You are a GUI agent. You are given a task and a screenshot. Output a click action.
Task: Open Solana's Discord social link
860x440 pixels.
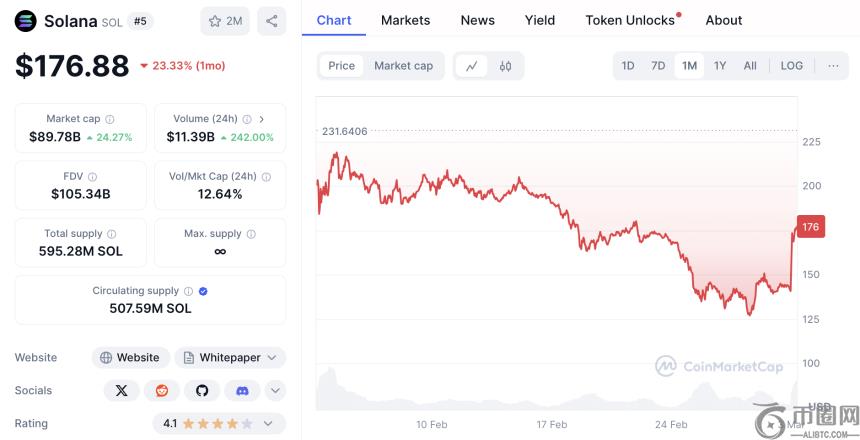click(242, 391)
